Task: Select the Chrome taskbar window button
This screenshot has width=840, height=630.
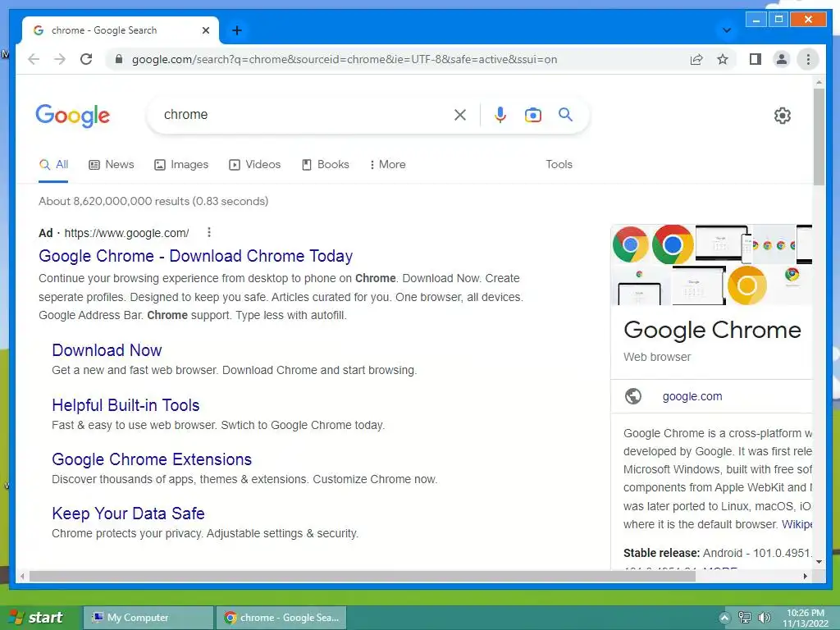Action: coord(282,618)
